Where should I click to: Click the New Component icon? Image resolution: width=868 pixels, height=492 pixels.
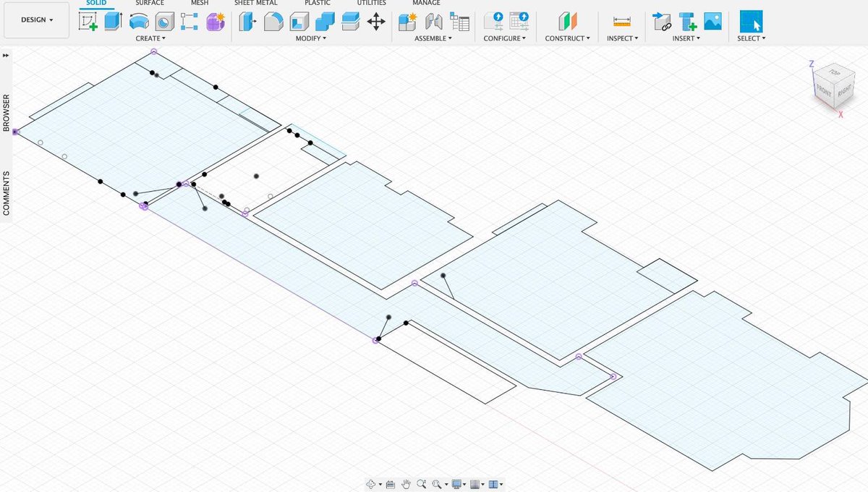click(408, 21)
